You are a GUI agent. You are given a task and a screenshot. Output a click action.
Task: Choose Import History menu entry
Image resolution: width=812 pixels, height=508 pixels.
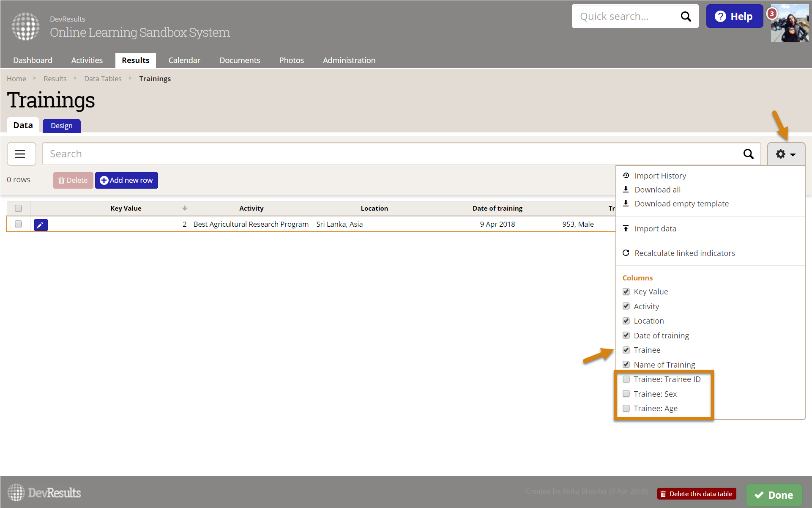click(x=660, y=176)
